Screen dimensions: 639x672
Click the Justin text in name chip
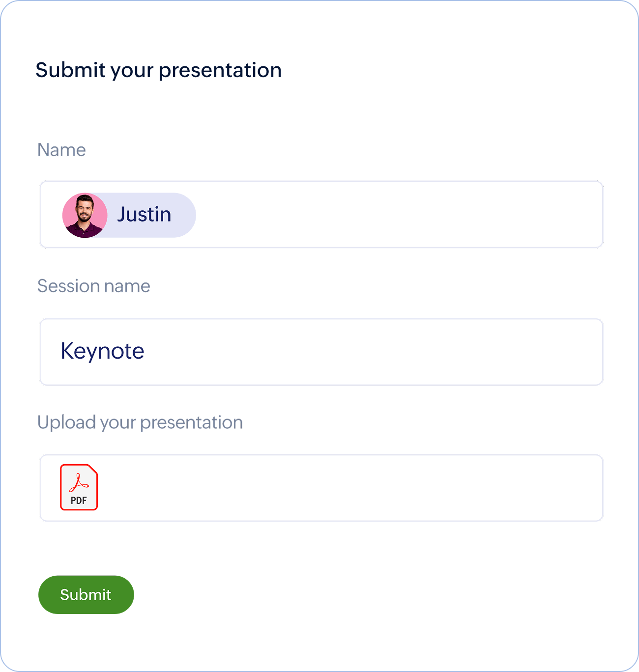pyautogui.click(x=144, y=215)
